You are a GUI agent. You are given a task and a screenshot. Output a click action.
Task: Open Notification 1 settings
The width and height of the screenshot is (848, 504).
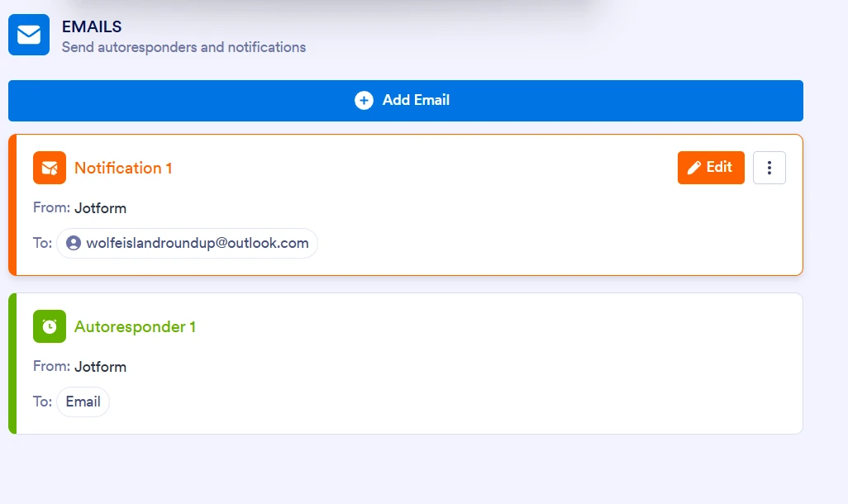(x=710, y=167)
